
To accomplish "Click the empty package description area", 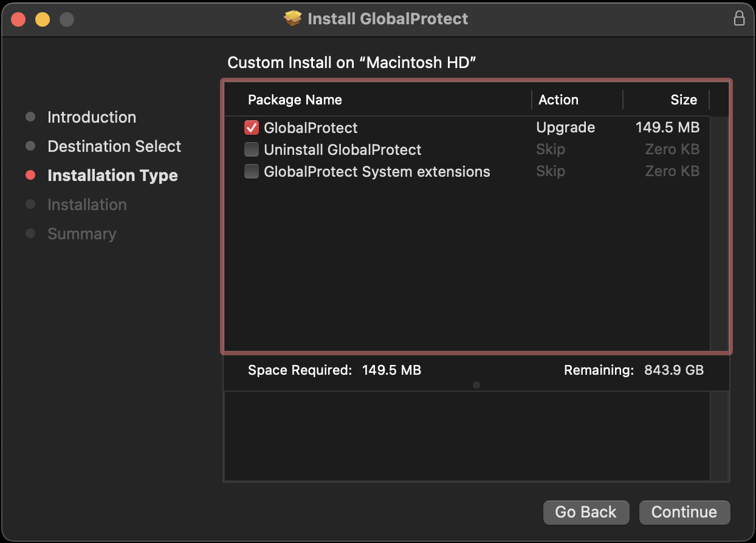I will 467,435.
